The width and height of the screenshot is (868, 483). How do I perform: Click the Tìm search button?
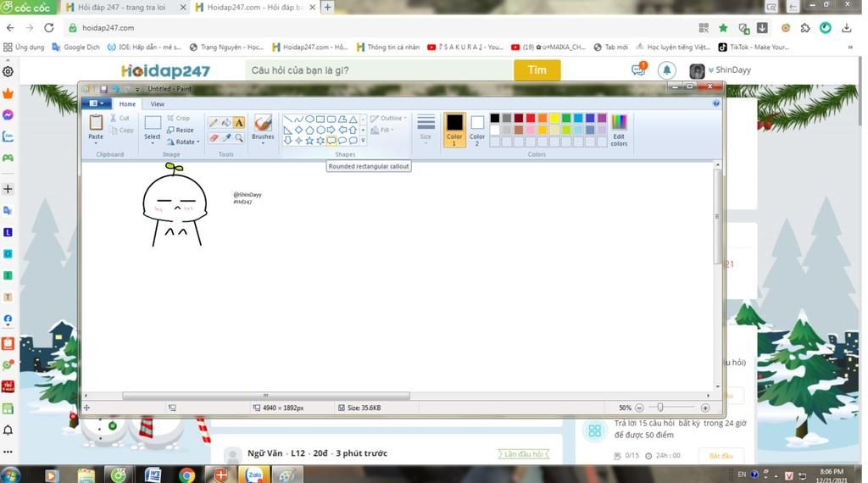537,70
